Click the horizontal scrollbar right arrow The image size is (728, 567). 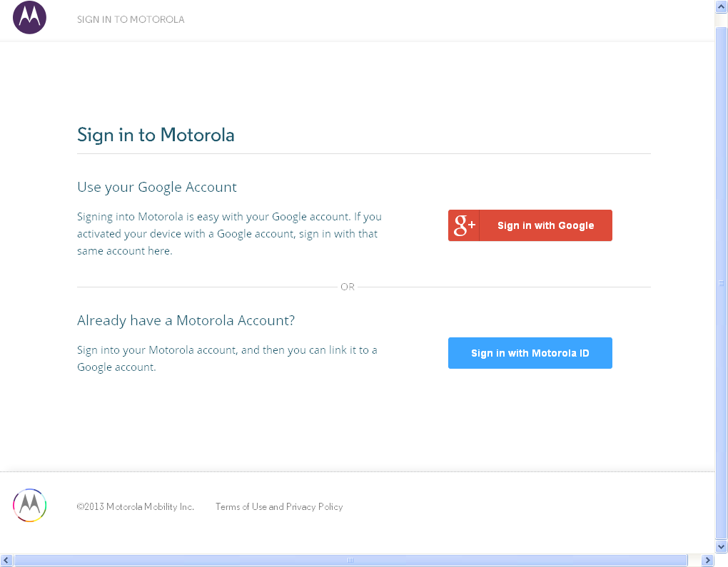coord(707,560)
